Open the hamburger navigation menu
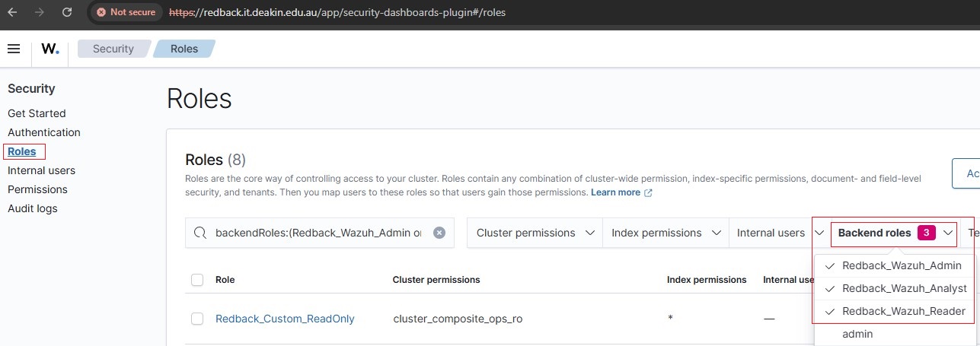Image resolution: width=980 pixels, height=346 pixels. coord(14,49)
